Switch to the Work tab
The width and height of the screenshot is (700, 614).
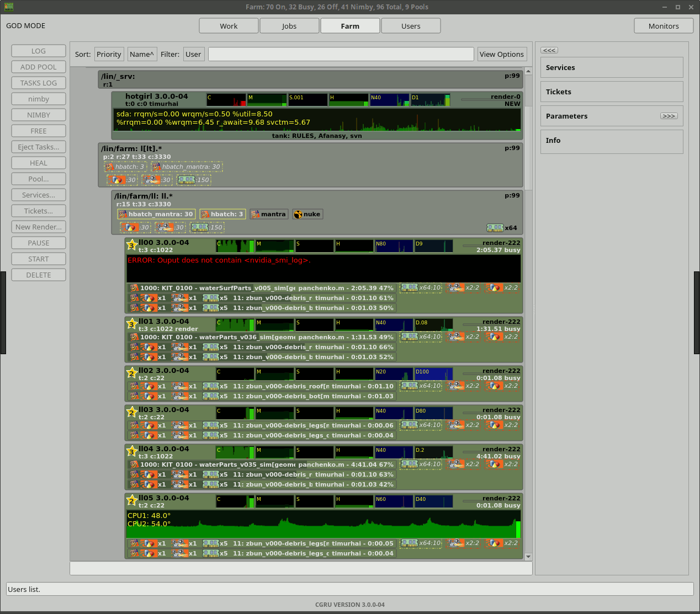point(229,26)
